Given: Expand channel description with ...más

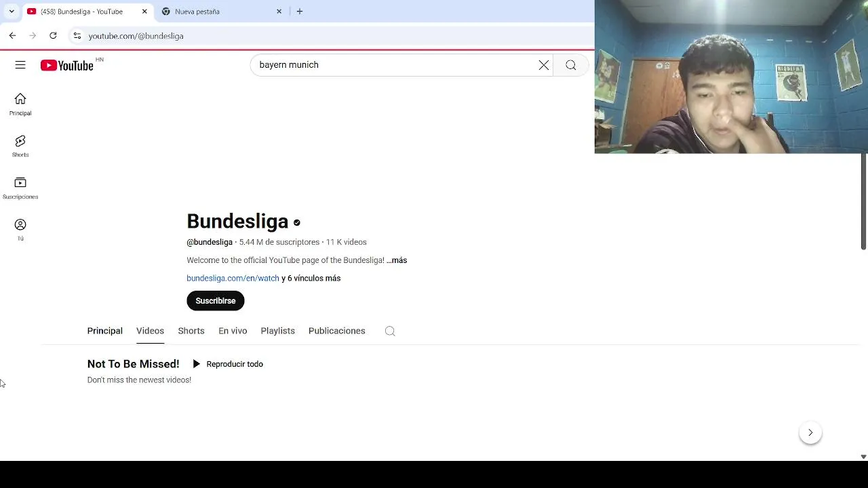Looking at the screenshot, I should 397,260.
